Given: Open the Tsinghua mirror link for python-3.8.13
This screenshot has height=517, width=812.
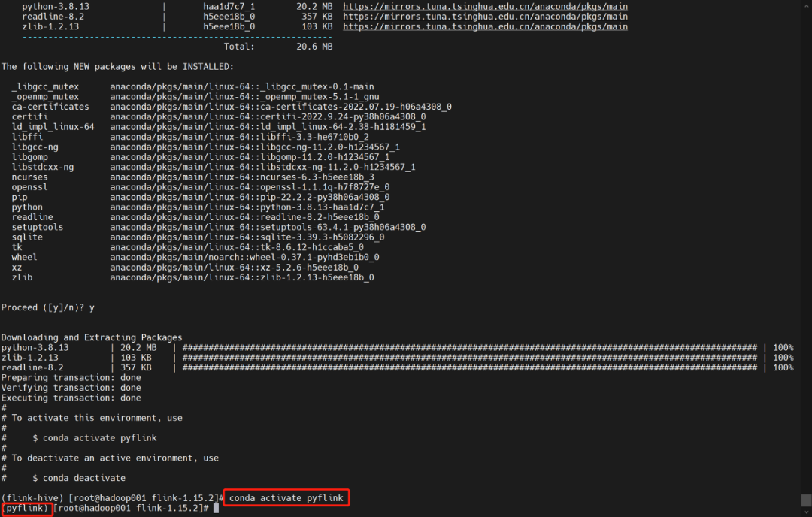Looking at the screenshot, I should (x=485, y=6).
